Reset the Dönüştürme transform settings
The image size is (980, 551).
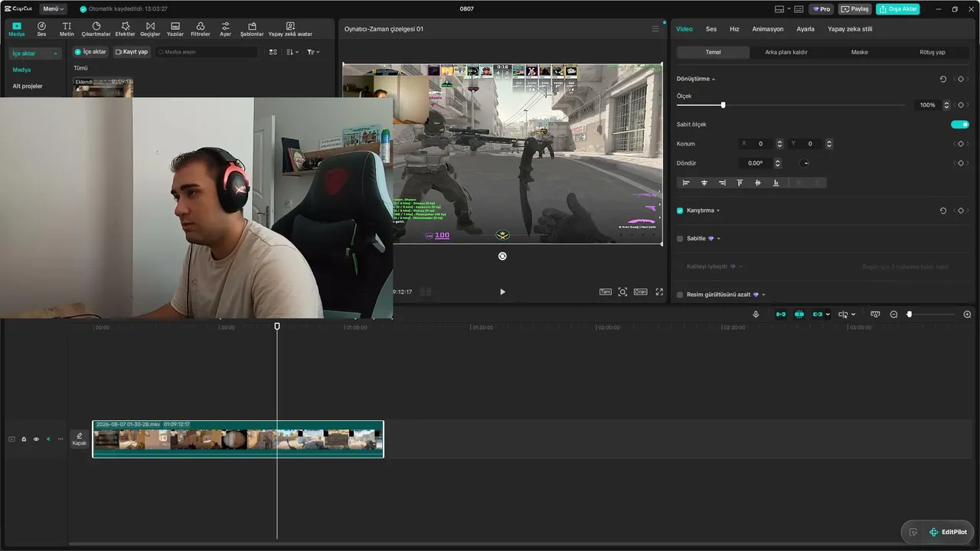[943, 79]
